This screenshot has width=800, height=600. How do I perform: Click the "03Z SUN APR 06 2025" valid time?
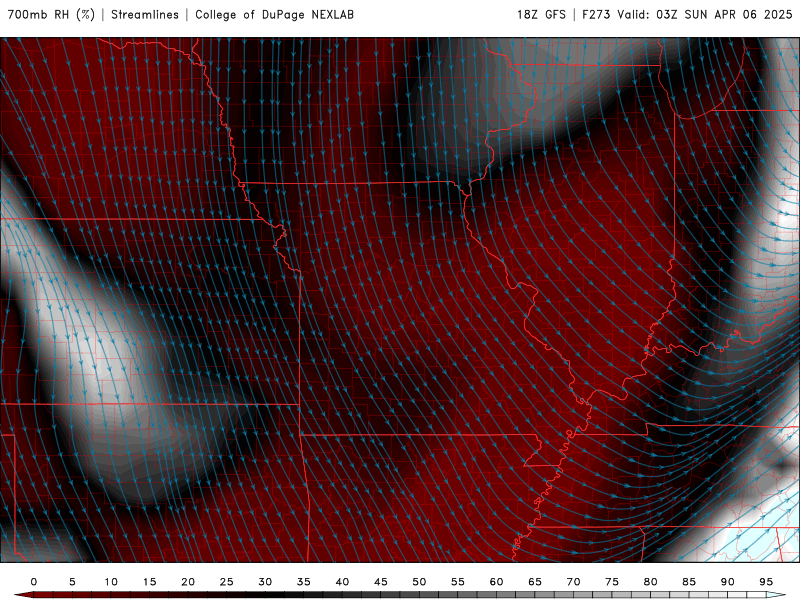[724, 15]
